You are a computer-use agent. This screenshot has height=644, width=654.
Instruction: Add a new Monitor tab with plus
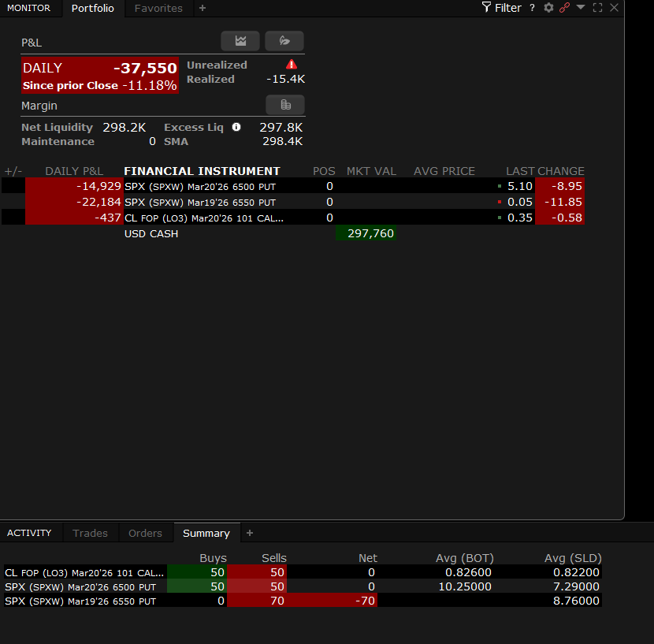(203, 8)
